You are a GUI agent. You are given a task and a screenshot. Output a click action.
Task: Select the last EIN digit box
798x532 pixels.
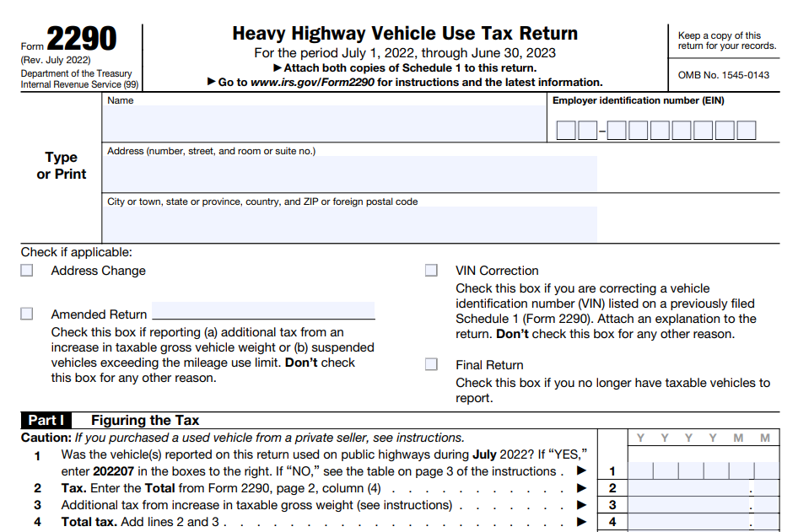pyautogui.click(x=746, y=130)
